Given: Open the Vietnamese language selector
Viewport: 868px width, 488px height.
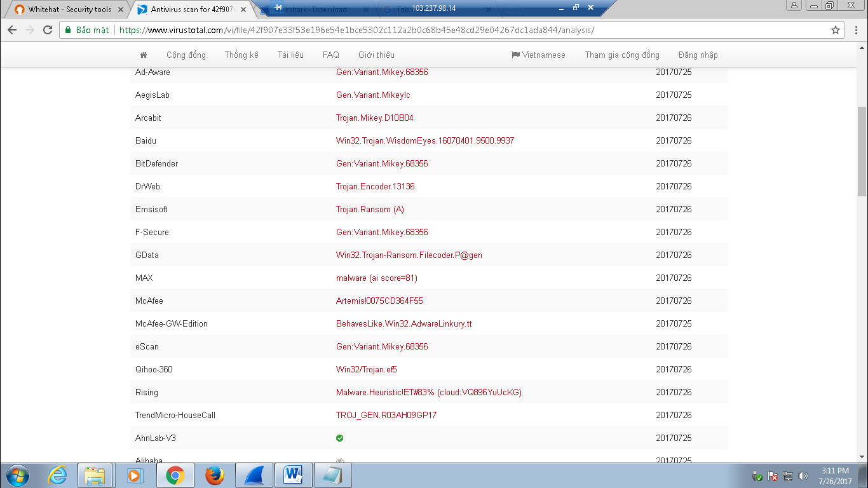Looking at the screenshot, I should (x=538, y=55).
